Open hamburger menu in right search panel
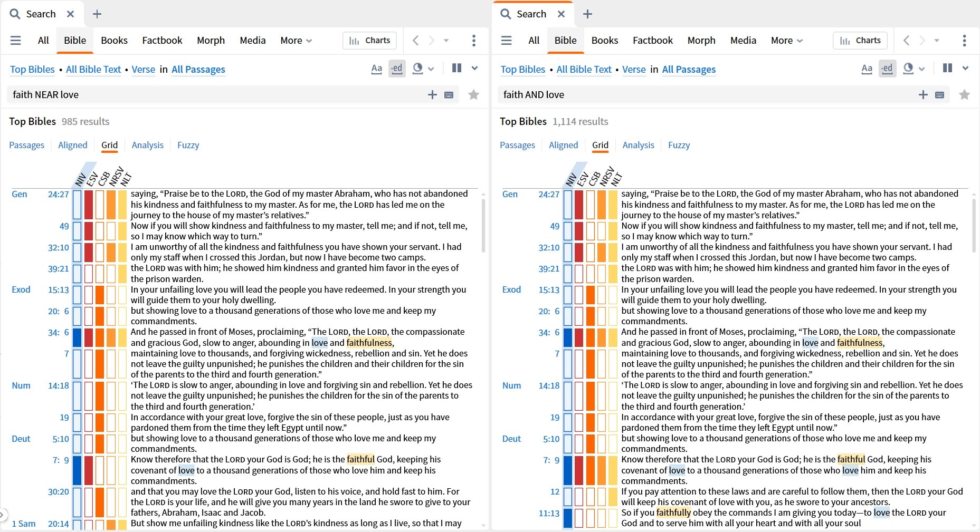Screen dimensions: 980x532 (506, 41)
